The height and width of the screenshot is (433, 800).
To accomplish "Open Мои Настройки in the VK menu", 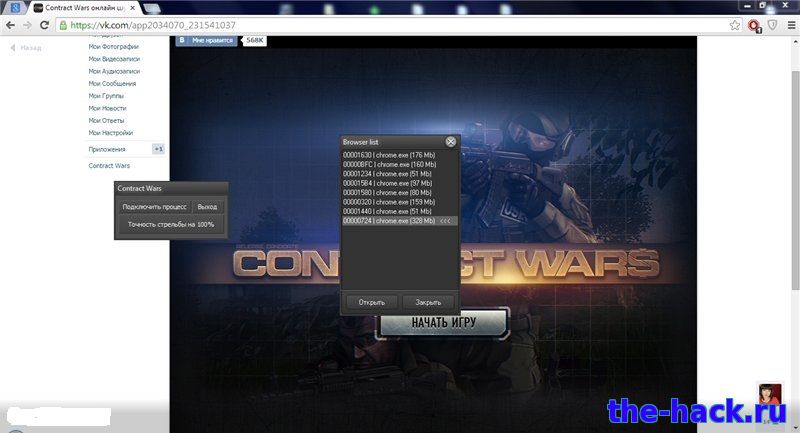I will tap(111, 133).
